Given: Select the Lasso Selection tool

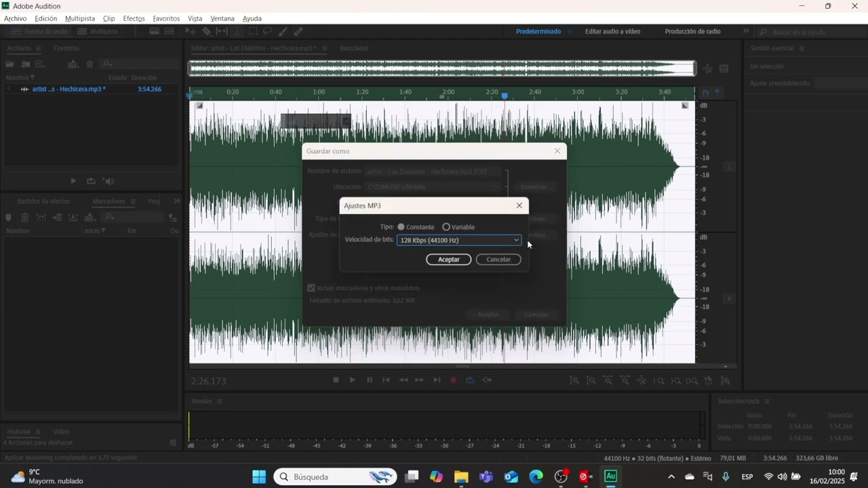Looking at the screenshot, I should point(267,31).
